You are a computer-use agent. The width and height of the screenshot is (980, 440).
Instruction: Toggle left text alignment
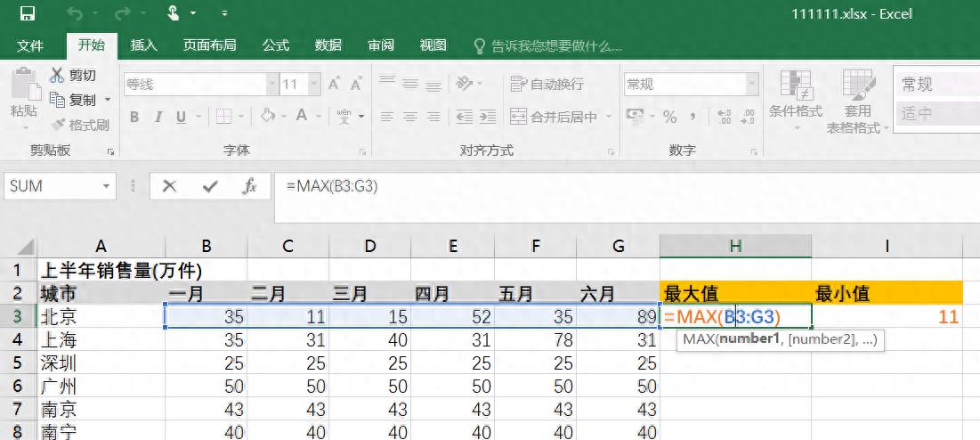tap(387, 117)
